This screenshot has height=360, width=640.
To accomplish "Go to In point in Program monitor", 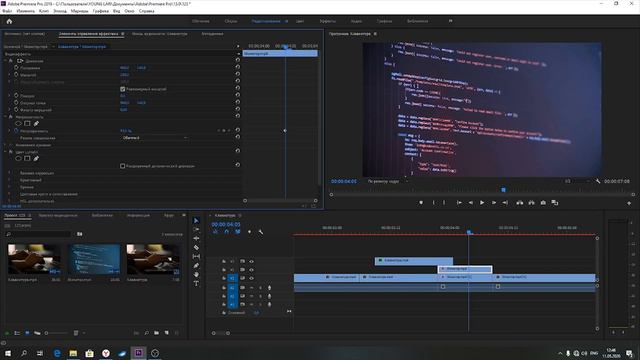I will [x=459, y=202].
